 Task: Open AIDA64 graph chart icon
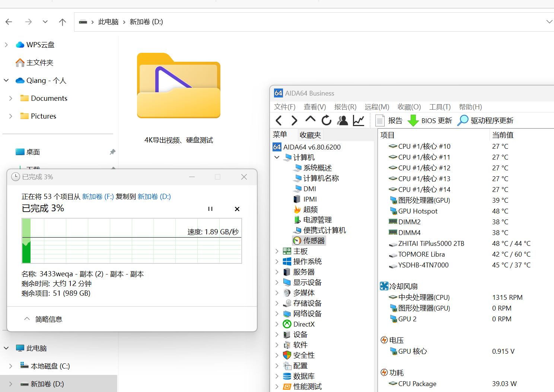[359, 121]
